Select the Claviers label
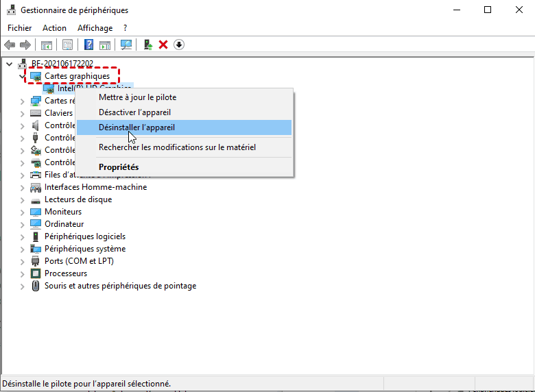 59,113
